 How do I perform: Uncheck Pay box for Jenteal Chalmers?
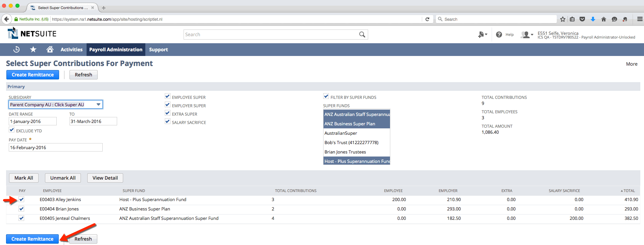pyautogui.click(x=21, y=218)
